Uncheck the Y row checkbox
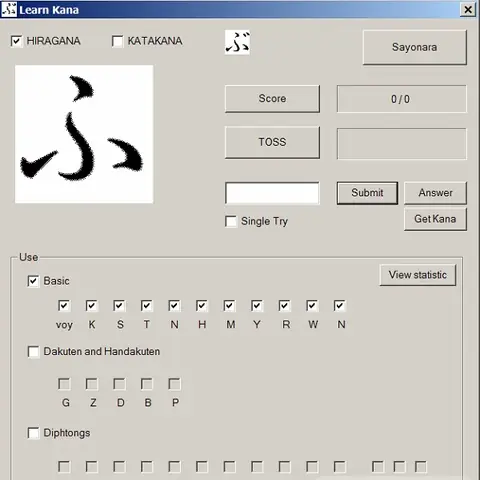 pyautogui.click(x=257, y=306)
